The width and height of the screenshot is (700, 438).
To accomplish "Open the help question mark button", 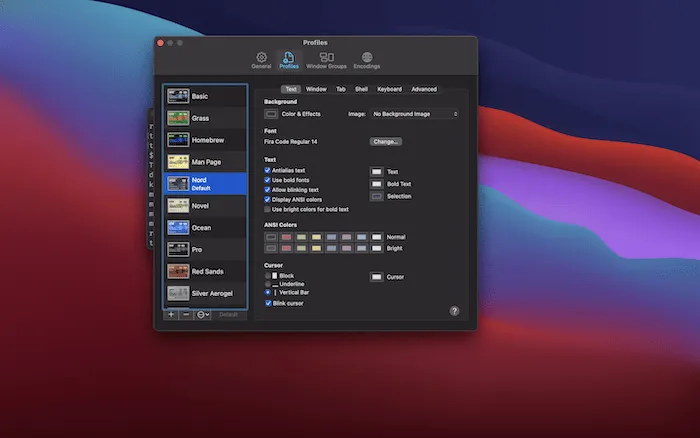I will pyautogui.click(x=454, y=311).
